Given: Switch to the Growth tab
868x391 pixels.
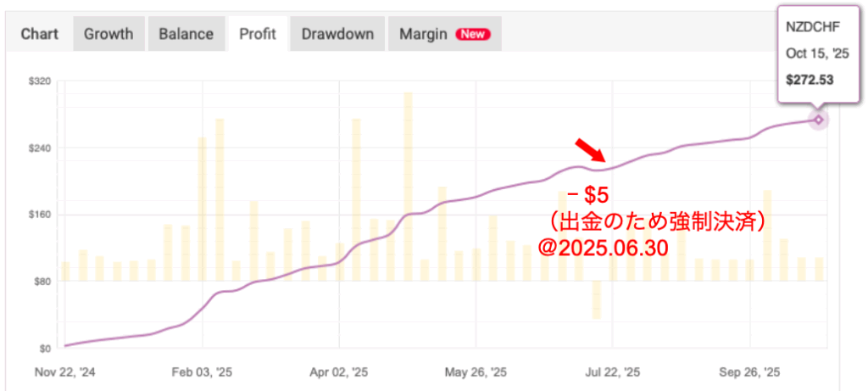Looking at the screenshot, I should (x=108, y=34).
